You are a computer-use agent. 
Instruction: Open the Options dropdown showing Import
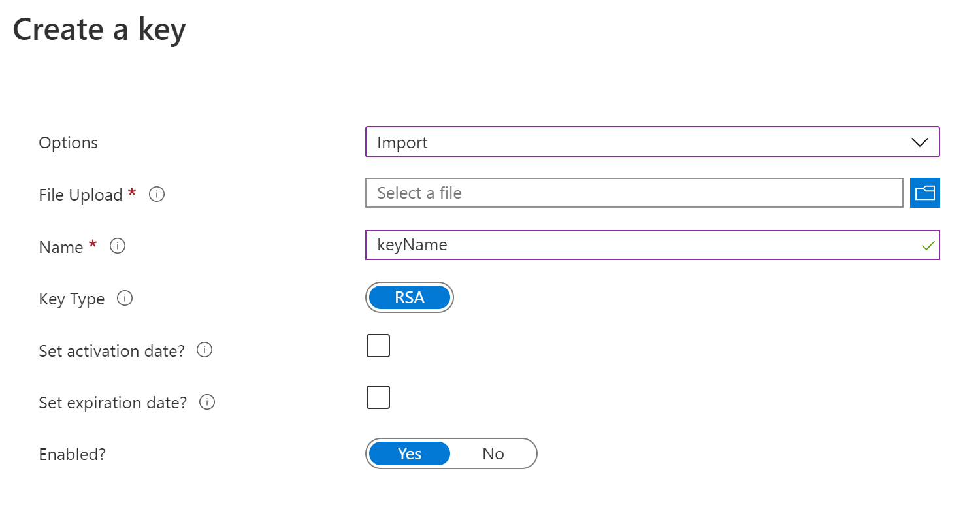[x=653, y=142]
